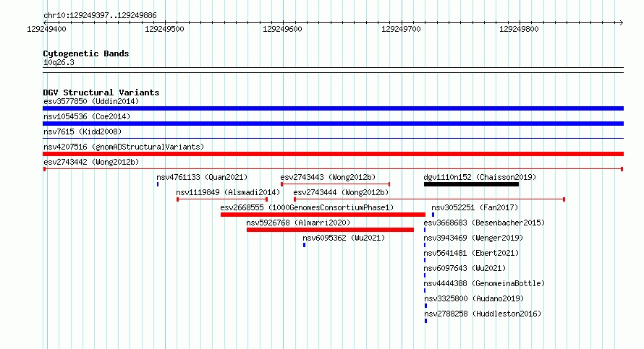
Task: Click the nsv5641481 (Ebert2021) label
Action: pyautogui.click(x=471, y=253)
